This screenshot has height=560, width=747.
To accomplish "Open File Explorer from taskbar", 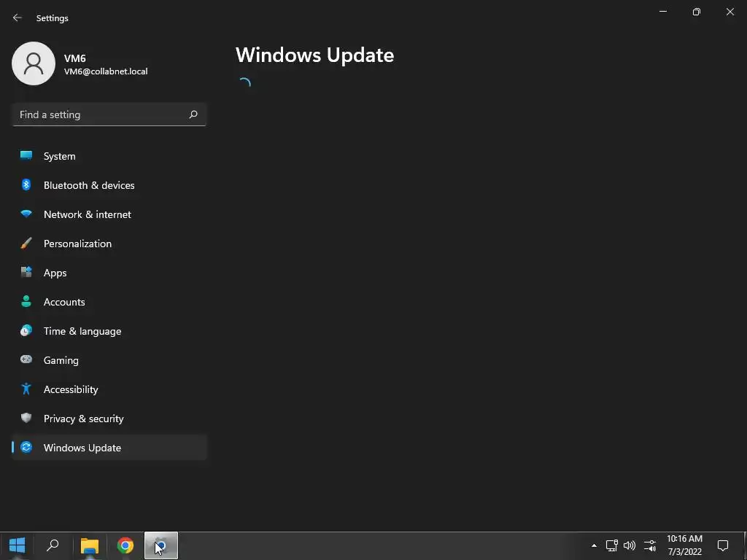I will [x=90, y=545].
